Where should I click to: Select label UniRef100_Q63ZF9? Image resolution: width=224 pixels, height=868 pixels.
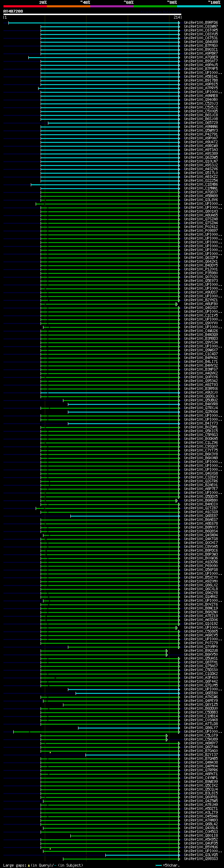tap(201, 258)
